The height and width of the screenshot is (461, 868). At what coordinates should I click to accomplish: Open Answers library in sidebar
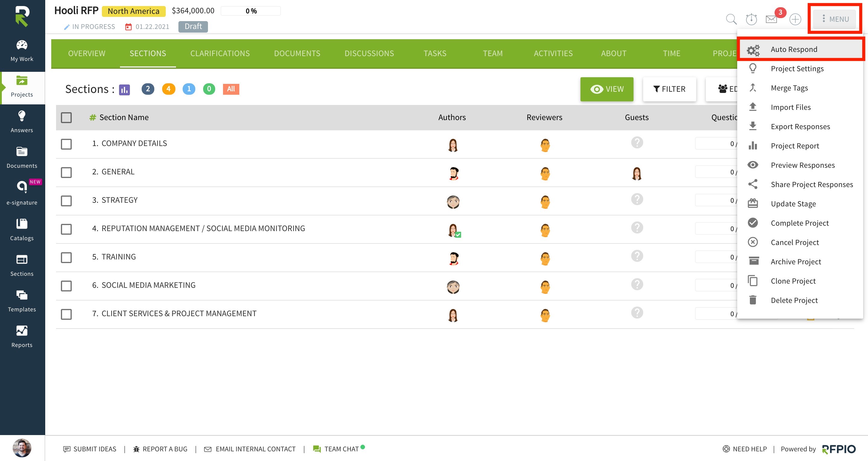coord(22,122)
